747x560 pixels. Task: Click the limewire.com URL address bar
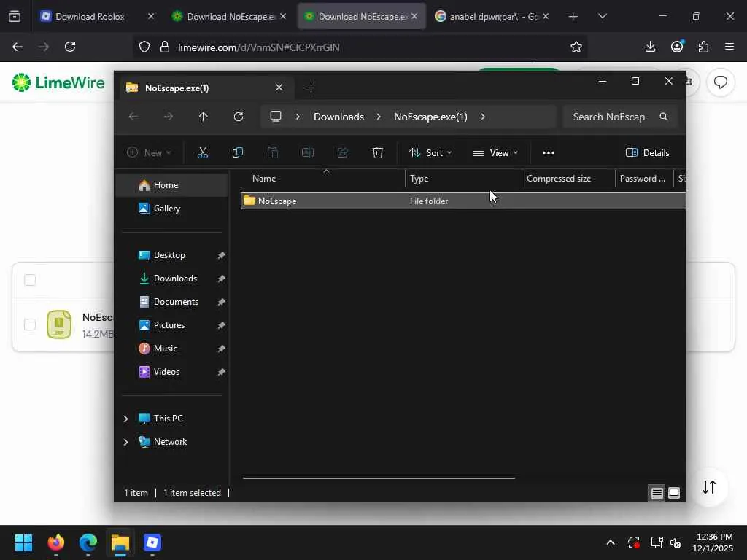pos(360,47)
